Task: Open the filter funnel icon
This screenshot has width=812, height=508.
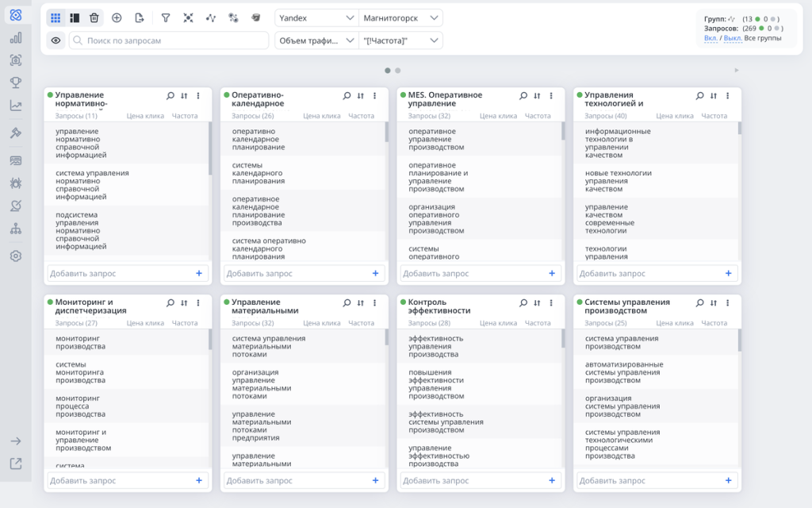Action: pyautogui.click(x=166, y=18)
